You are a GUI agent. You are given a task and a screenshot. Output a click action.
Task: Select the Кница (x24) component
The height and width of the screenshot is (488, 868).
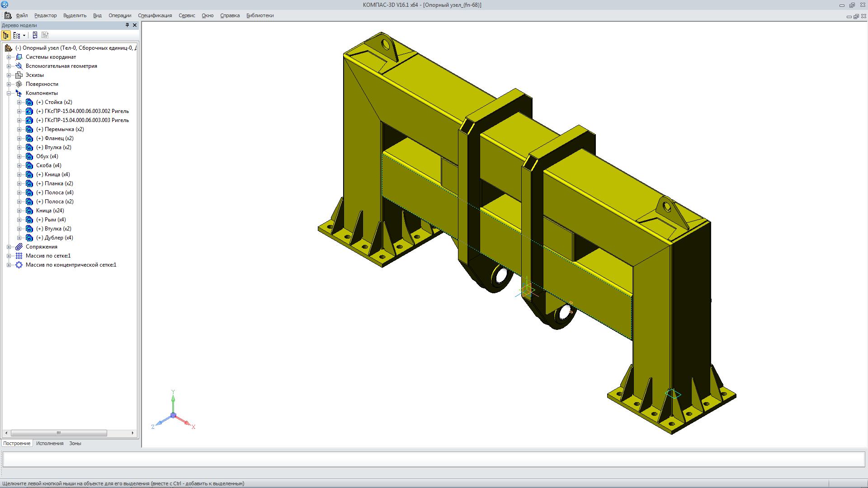50,211
